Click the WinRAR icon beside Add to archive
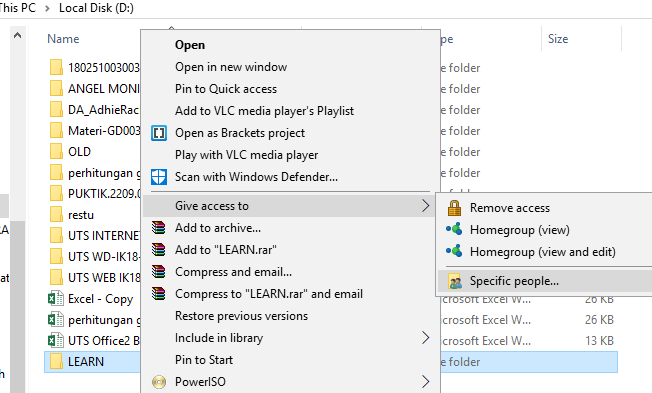This screenshot has width=652, height=393. click(158, 227)
